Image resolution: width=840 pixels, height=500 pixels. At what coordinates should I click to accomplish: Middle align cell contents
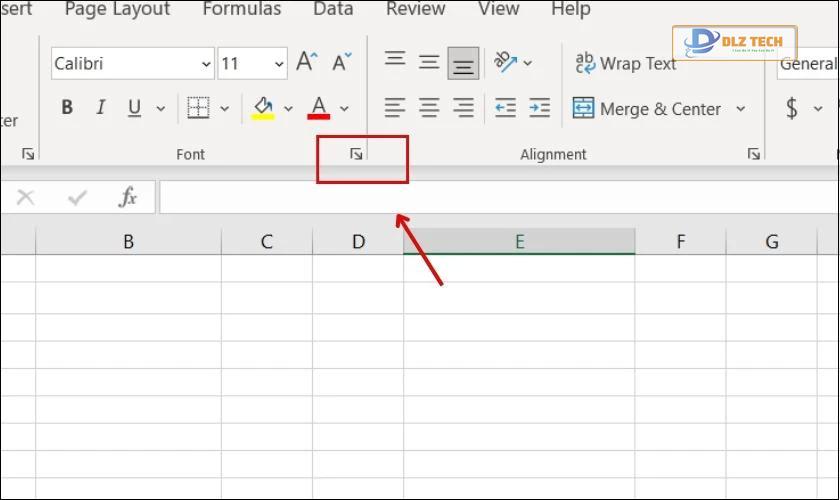click(429, 62)
